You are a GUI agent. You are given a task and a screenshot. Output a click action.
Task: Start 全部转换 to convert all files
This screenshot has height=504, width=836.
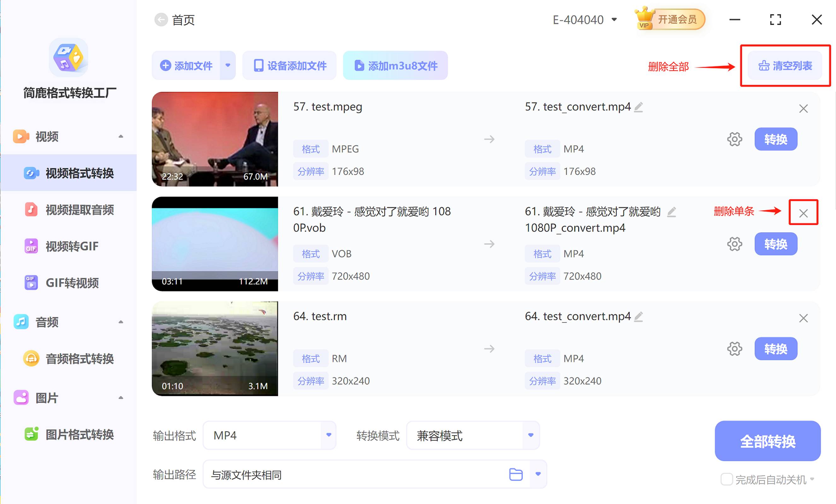pyautogui.click(x=768, y=441)
